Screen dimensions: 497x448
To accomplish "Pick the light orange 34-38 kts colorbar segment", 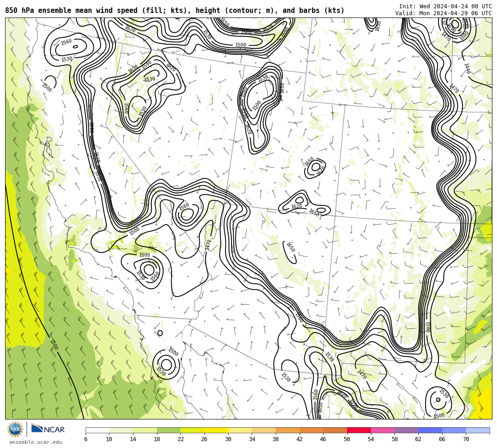I will click(x=264, y=430).
